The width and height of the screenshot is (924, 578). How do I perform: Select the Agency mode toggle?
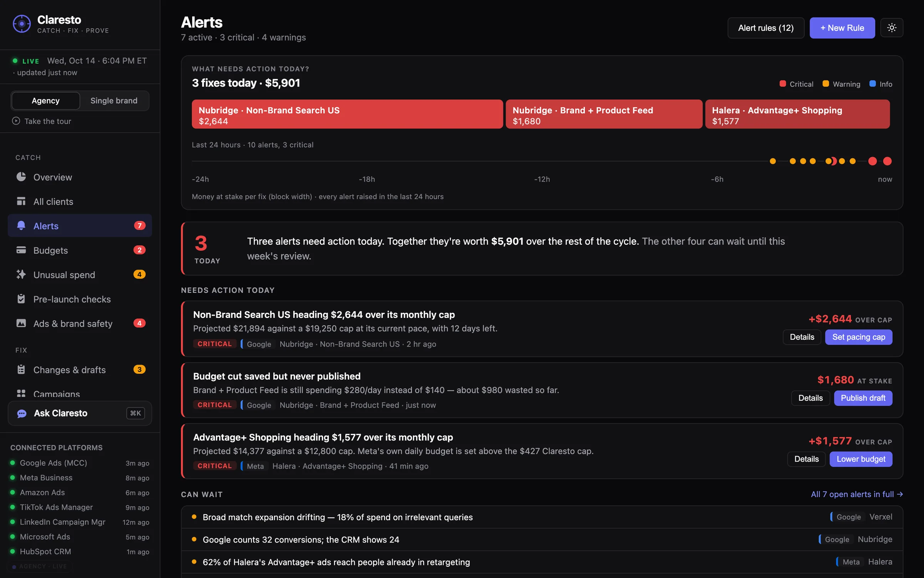[x=45, y=101]
